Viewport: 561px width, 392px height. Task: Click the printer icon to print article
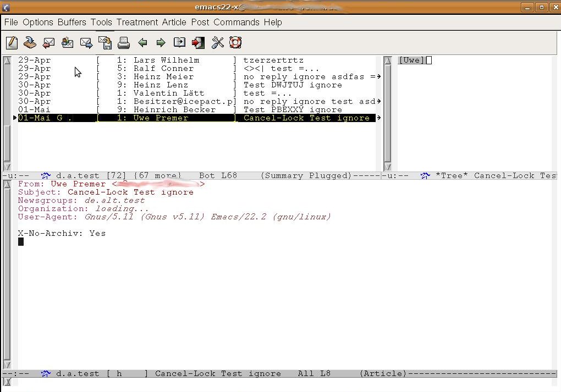124,43
